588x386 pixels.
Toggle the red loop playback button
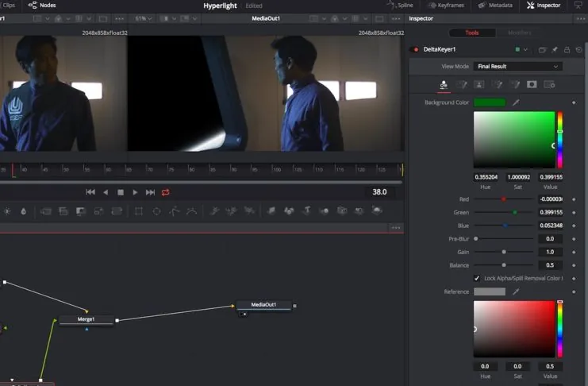click(x=166, y=192)
